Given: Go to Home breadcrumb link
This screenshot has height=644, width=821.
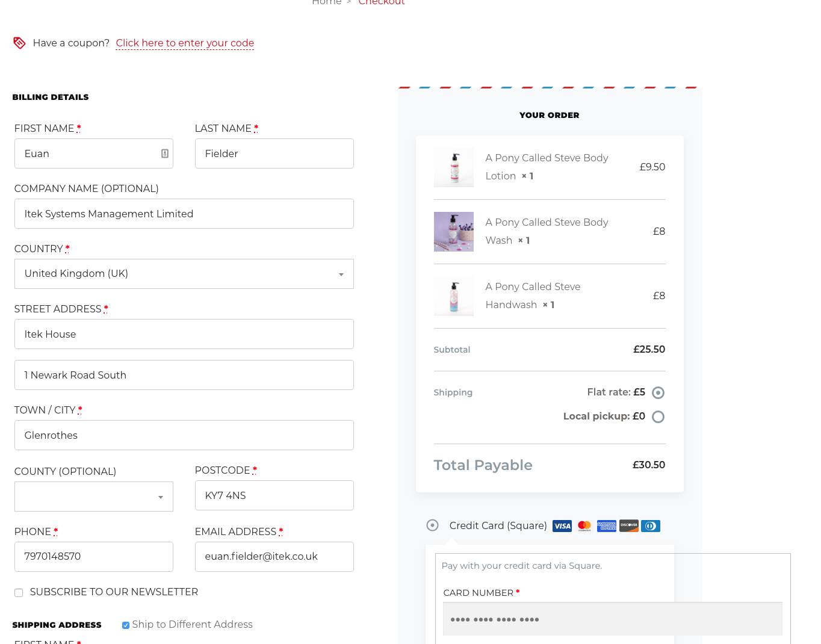Looking at the screenshot, I should tap(327, 2).
